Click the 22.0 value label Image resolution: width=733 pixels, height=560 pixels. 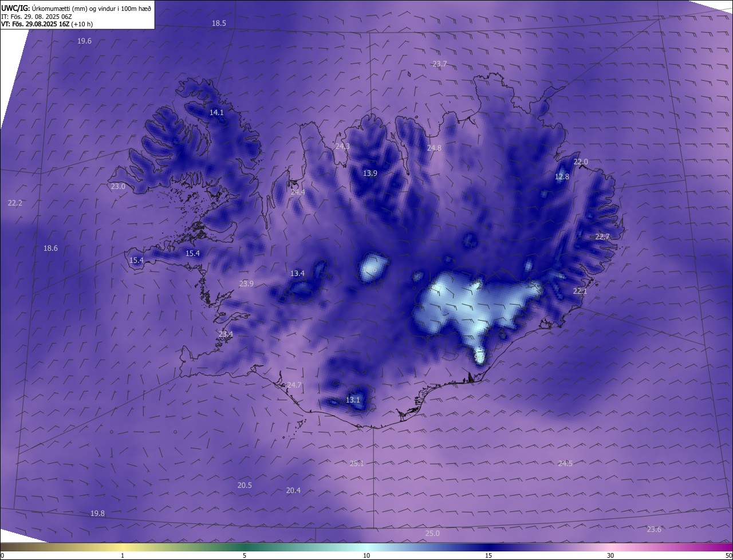(x=581, y=162)
